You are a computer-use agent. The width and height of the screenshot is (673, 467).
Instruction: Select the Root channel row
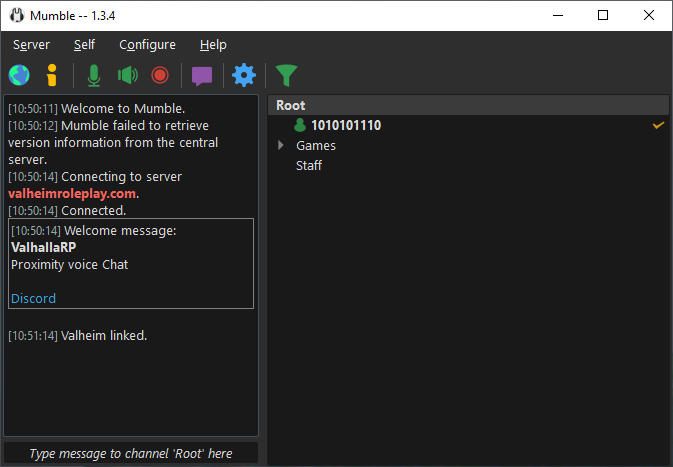click(x=468, y=105)
